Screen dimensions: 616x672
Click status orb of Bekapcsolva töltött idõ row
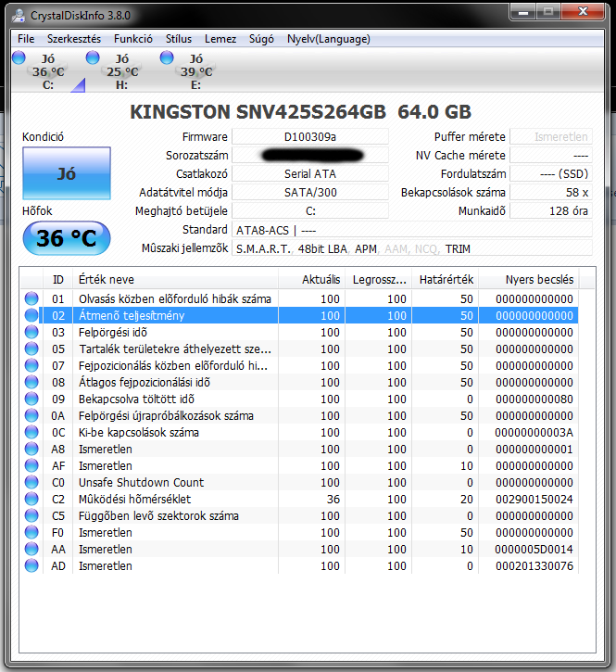pos(31,399)
